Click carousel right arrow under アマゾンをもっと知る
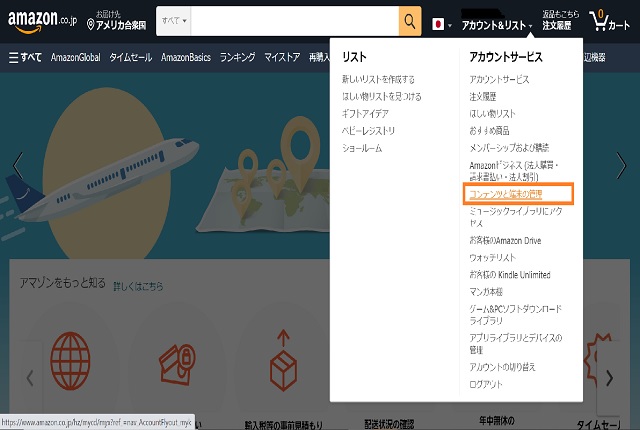640x430 pixels. pyautogui.click(x=609, y=378)
